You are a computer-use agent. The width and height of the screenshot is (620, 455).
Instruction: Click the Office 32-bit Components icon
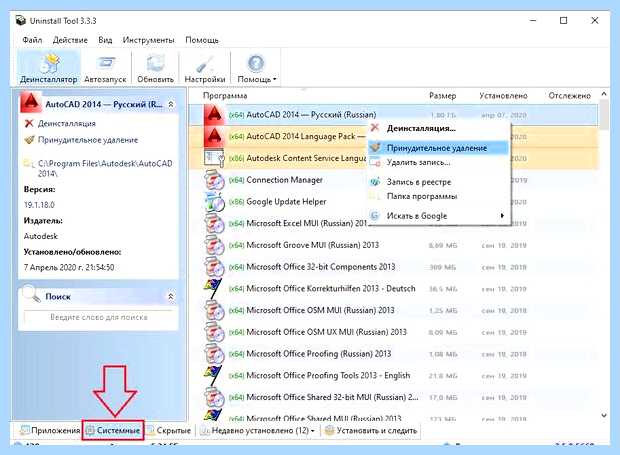214,267
